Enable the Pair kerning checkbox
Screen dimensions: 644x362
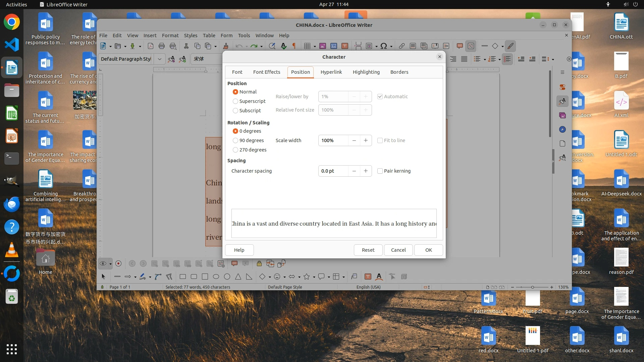[x=380, y=171]
